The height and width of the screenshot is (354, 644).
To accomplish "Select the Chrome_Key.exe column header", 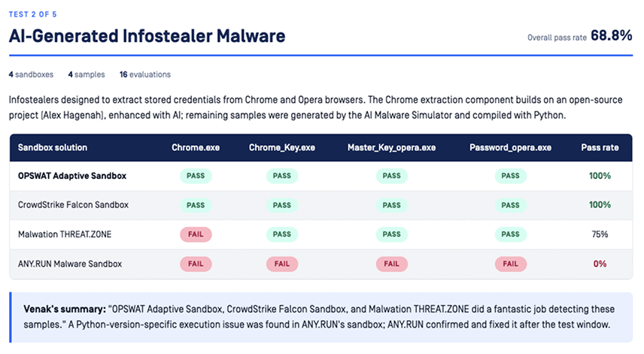I will pos(281,147).
